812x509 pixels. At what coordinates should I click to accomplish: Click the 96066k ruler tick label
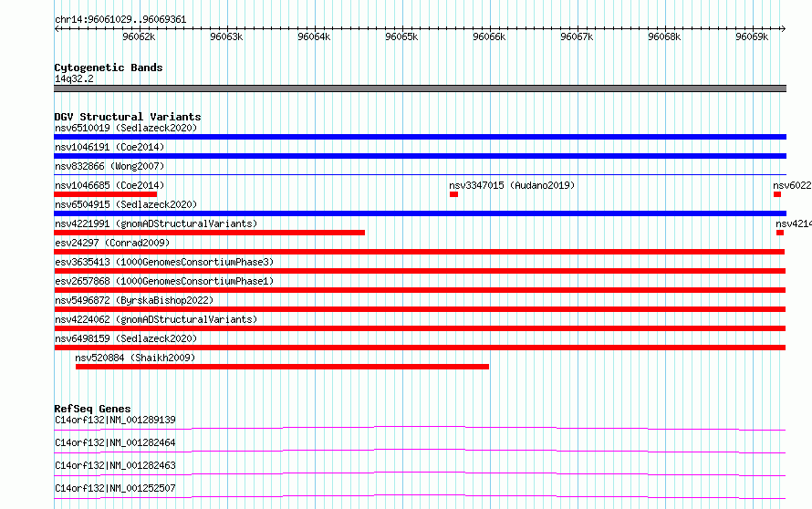tap(489, 36)
